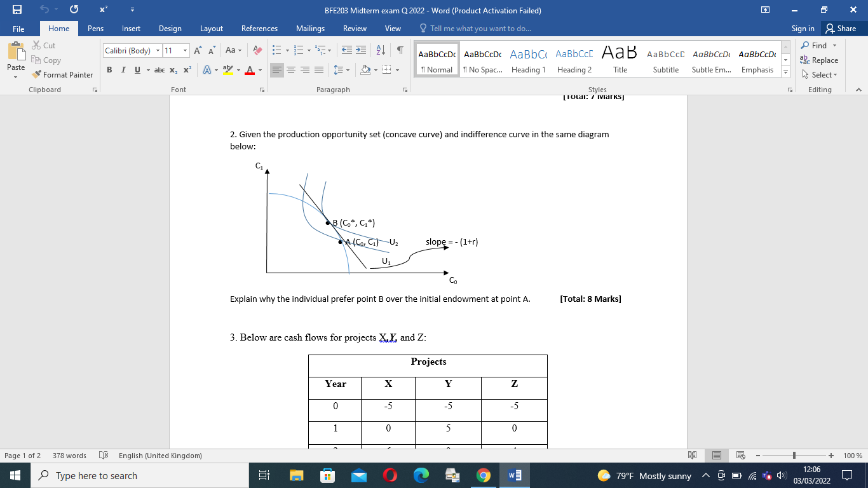868x488 pixels.
Task: Decrease font size with small A
Action: (212, 50)
